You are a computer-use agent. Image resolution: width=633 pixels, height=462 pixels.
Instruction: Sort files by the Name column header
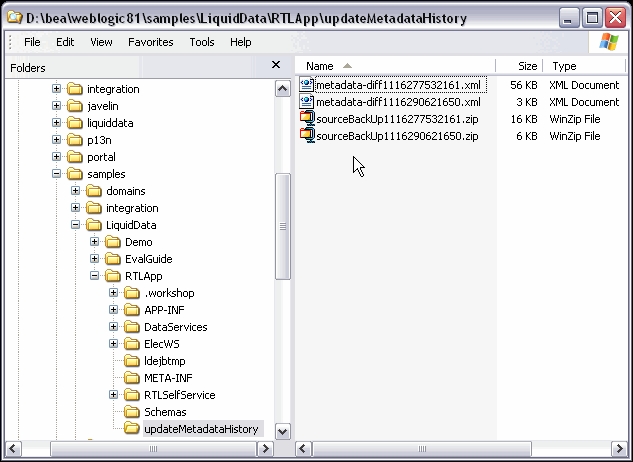click(395, 66)
